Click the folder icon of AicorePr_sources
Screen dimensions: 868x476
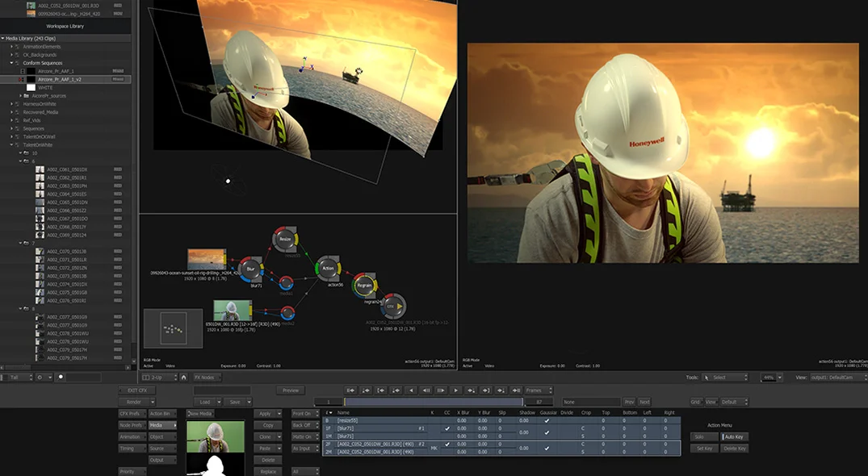pyautogui.click(x=27, y=96)
